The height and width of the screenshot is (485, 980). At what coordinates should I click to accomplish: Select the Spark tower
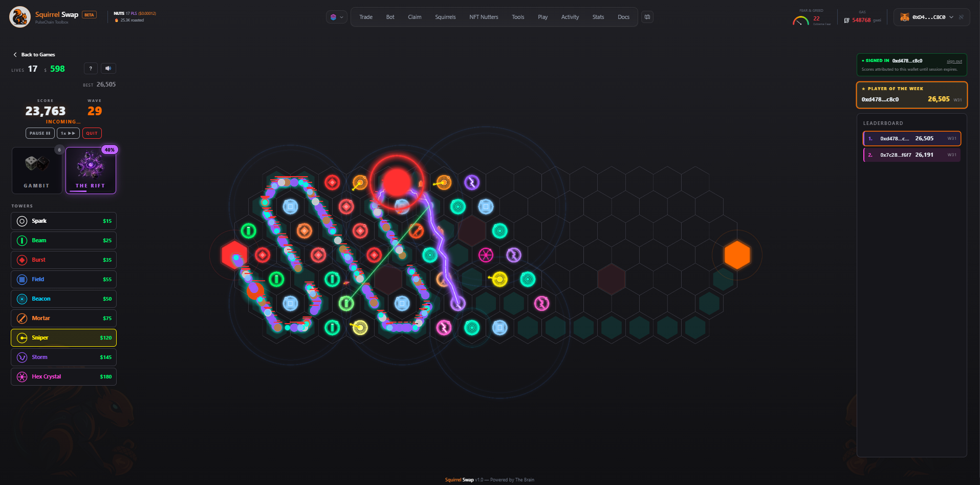pyautogui.click(x=63, y=221)
